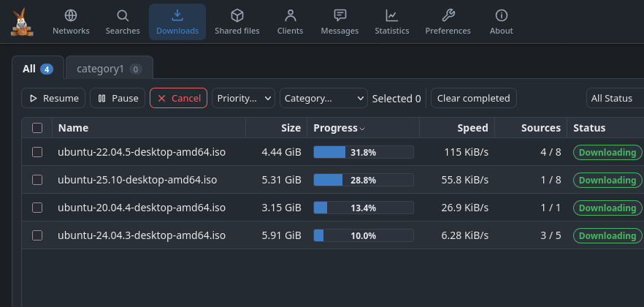Viewport: 644px width, 307px height.
Task: Click the 10.0% progress bar
Action: click(364, 235)
